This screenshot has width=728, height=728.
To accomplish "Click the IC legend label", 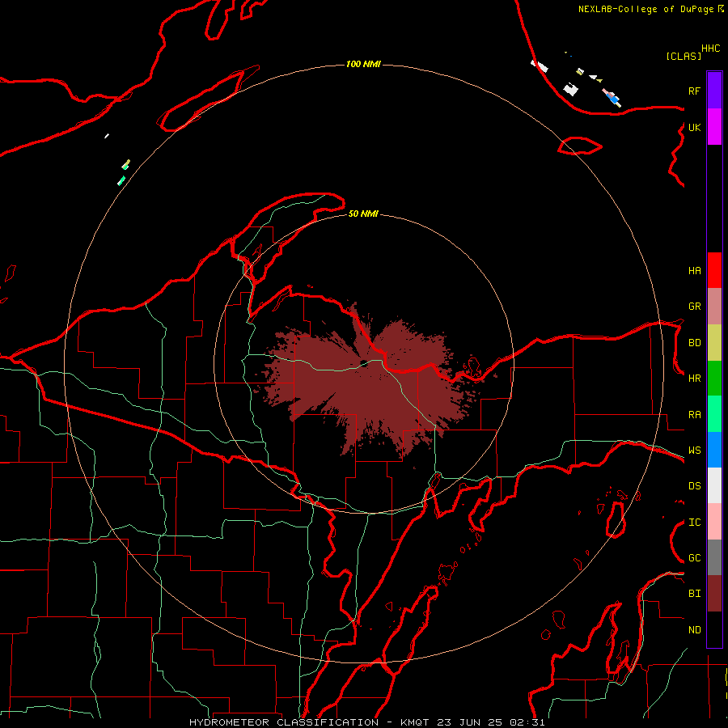I will [x=694, y=522].
